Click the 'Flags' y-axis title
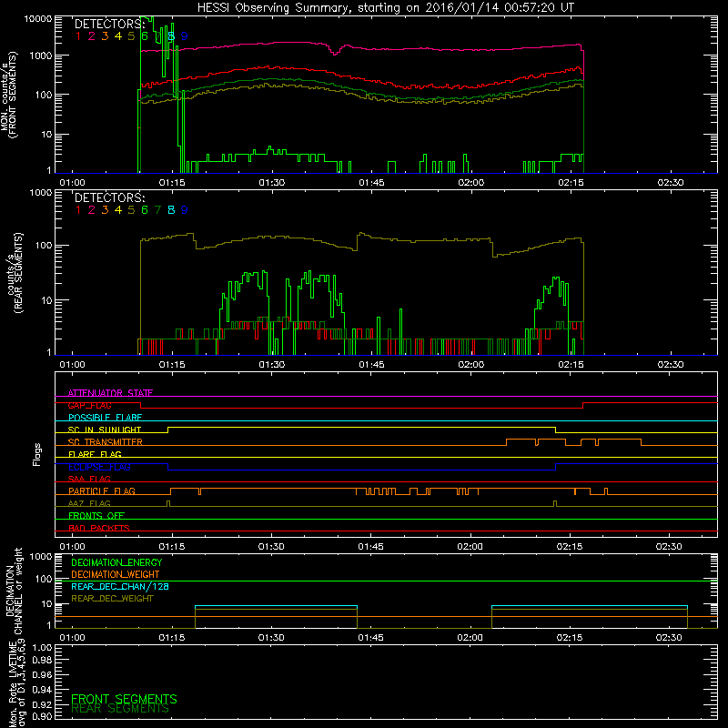 click(37, 454)
